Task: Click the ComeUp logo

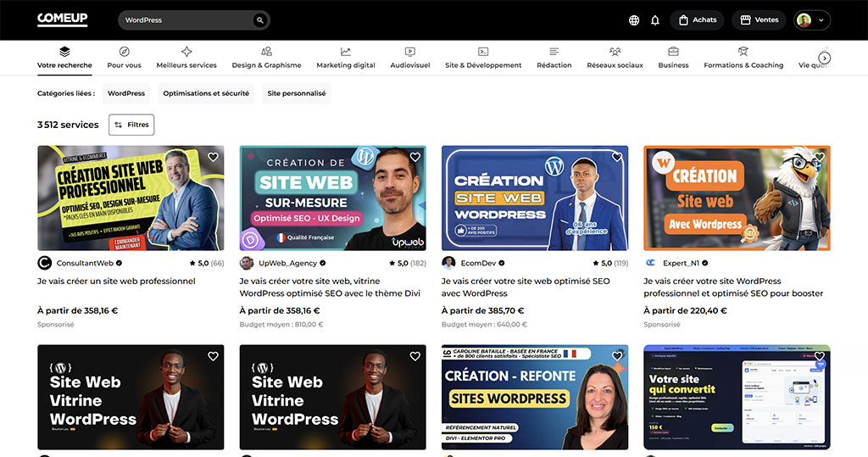Action: click(62, 20)
